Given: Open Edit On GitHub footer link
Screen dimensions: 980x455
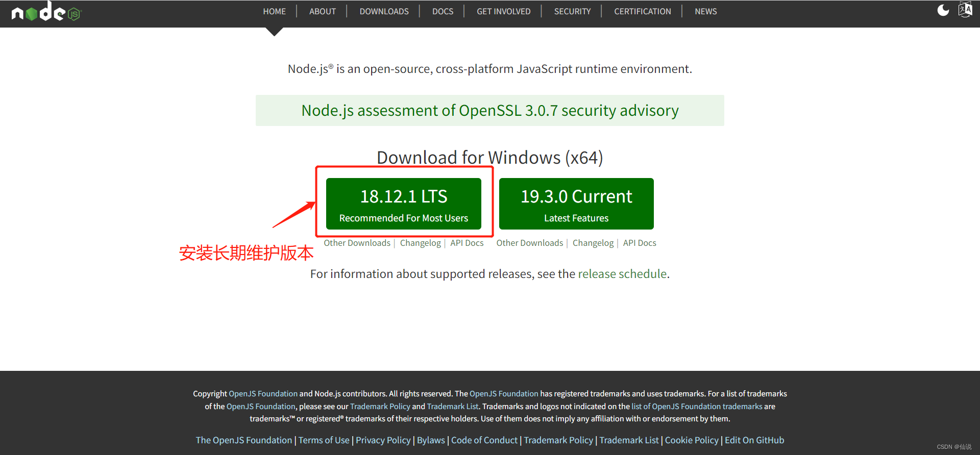Looking at the screenshot, I should pyautogui.click(x=754, y=440).
